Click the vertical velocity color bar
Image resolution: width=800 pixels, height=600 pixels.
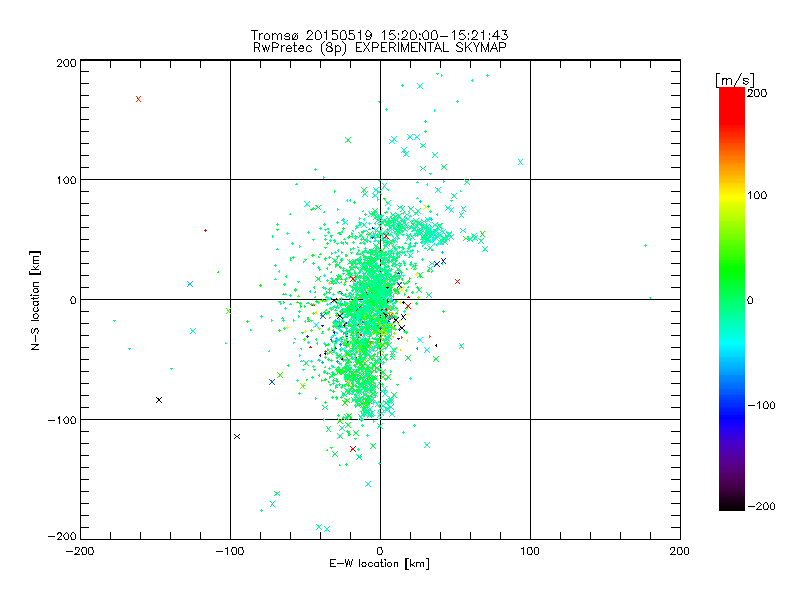[x=732, y=299]
